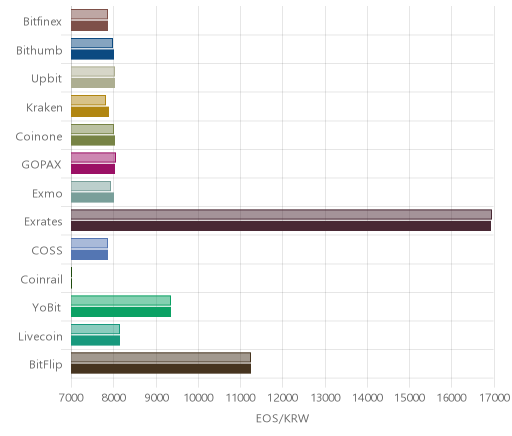Click the dark blue Bithumb bar
Image resolution: width=512 pixels, height=436 pixels.
92,55
